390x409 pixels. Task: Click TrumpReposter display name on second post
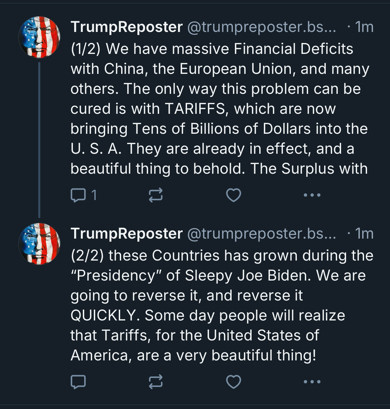pyautogui.click(x=127, y=234)
